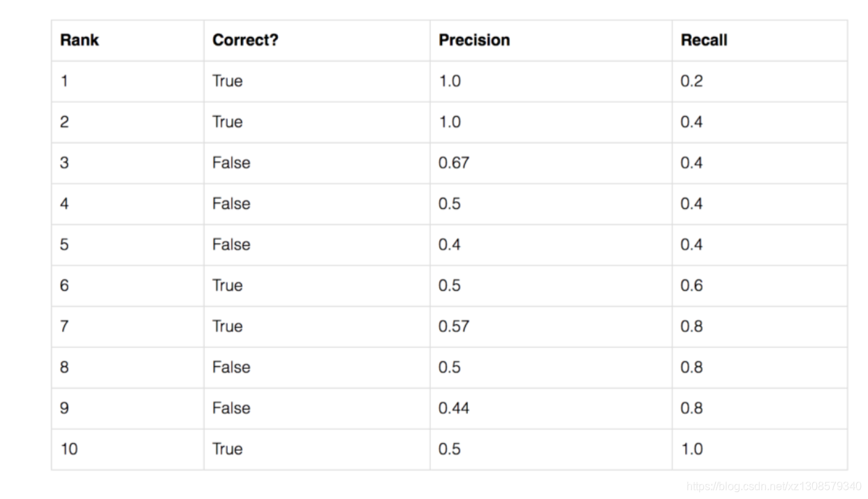Click the blog.csdn.net watermark URL

(x=774, y=486)
